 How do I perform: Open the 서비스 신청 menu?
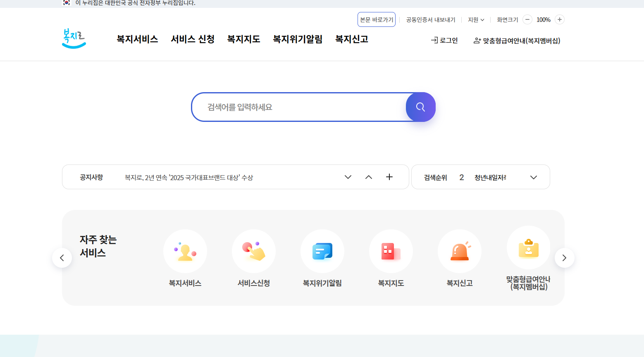click(x=192, y=39)
